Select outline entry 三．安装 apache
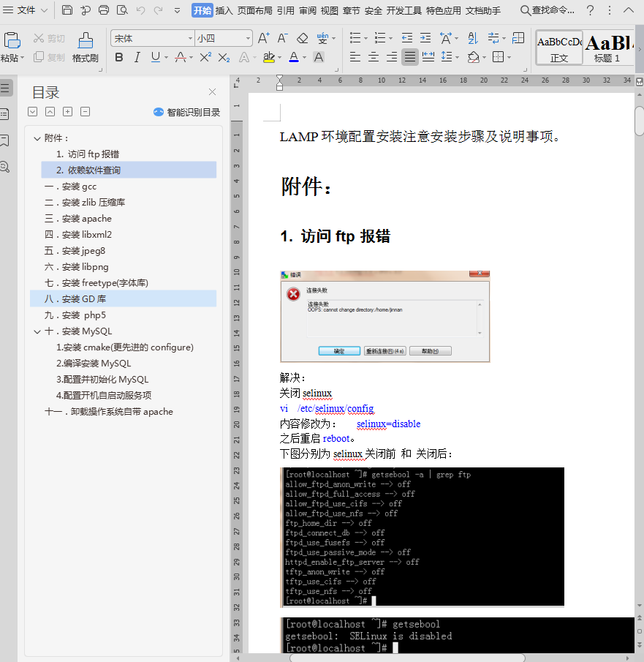The image size is (644, 662). pos(77,219)
